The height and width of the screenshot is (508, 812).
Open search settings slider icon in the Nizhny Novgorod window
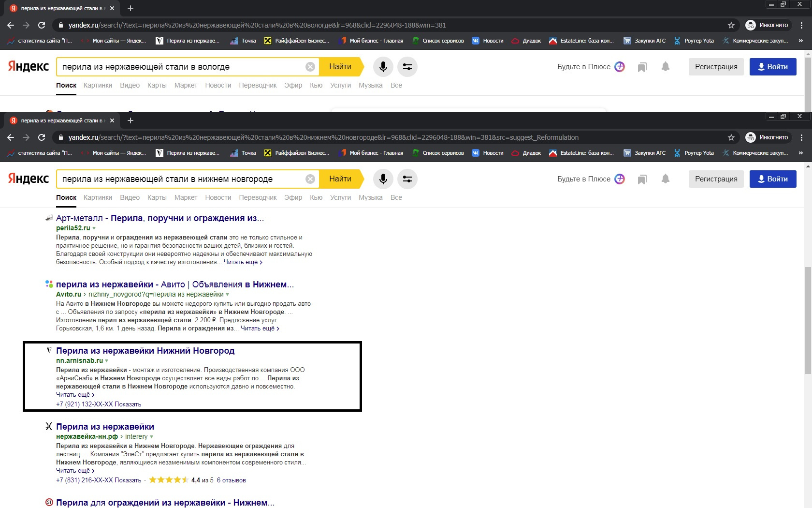click(x=407, y=179)
